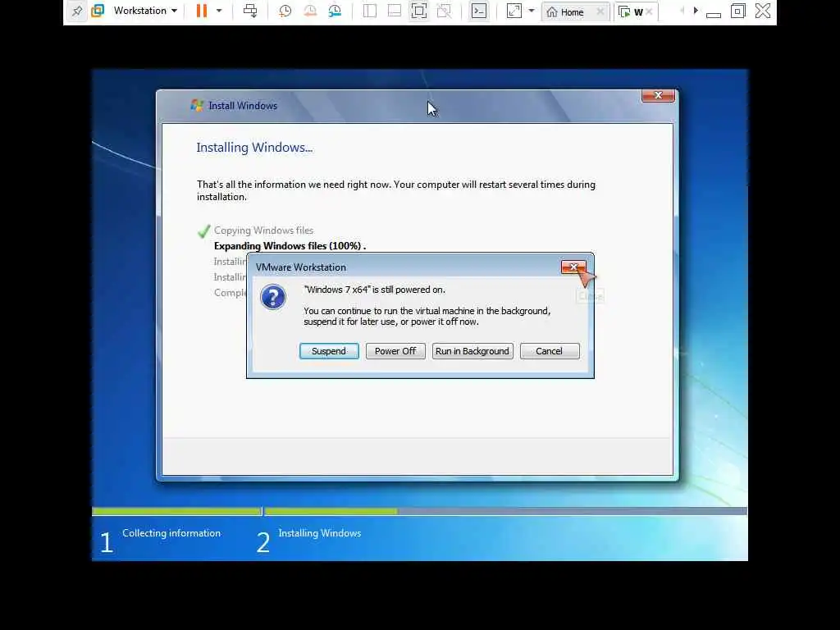Restore the VMware window size

point(738,11)
